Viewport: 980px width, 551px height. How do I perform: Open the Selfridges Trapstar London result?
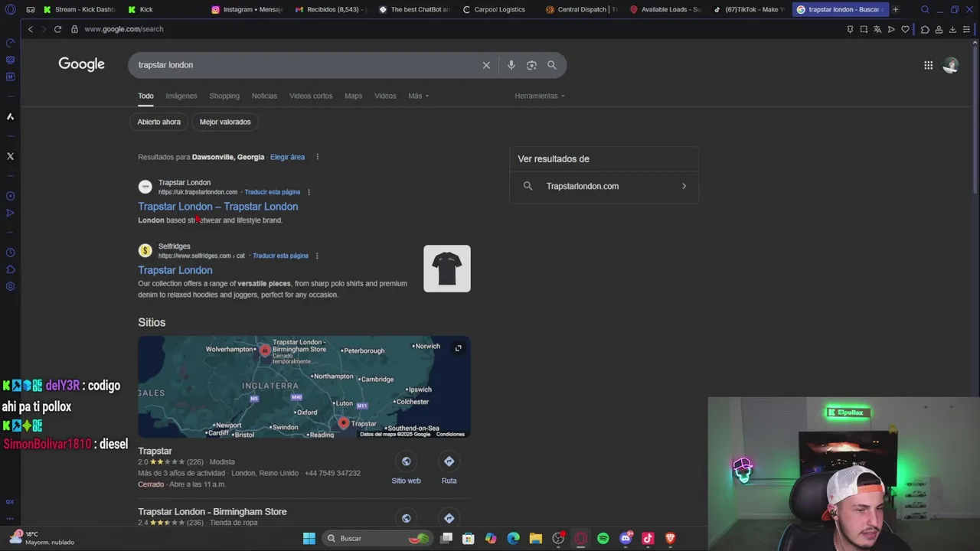175,270
